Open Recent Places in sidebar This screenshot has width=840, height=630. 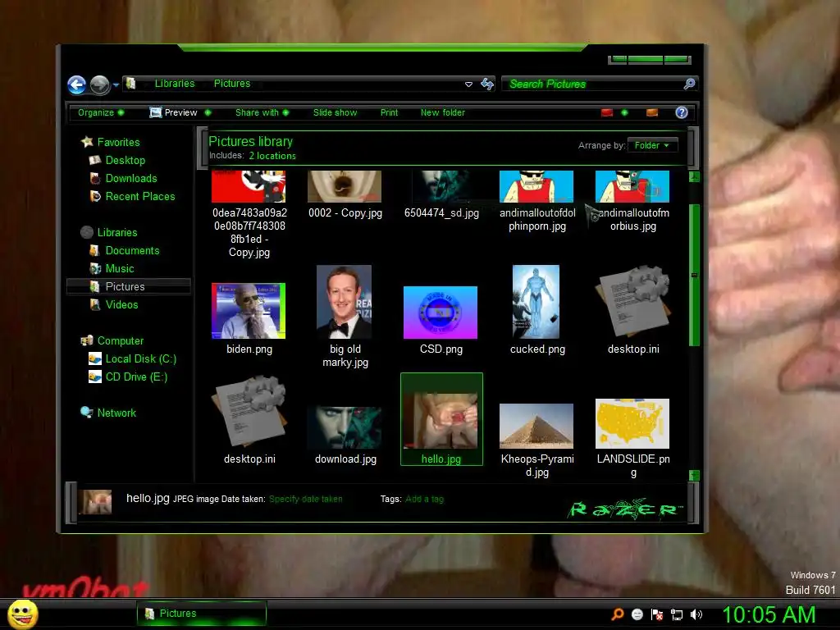tap(140, 197)
